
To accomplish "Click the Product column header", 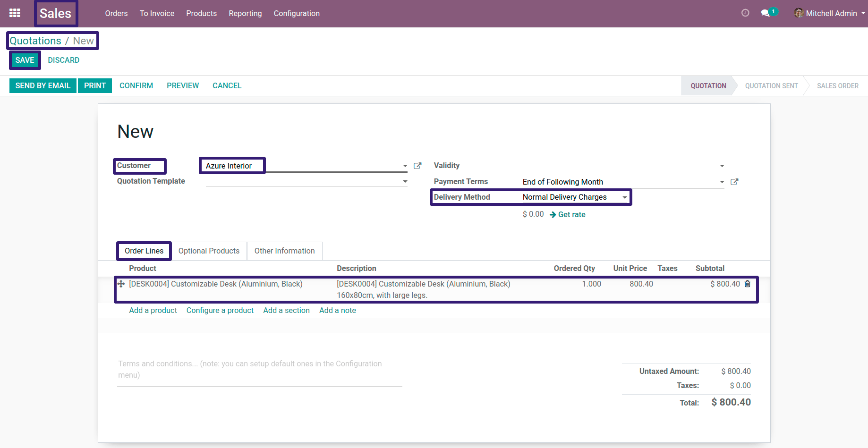I will [x=143, y=268].
